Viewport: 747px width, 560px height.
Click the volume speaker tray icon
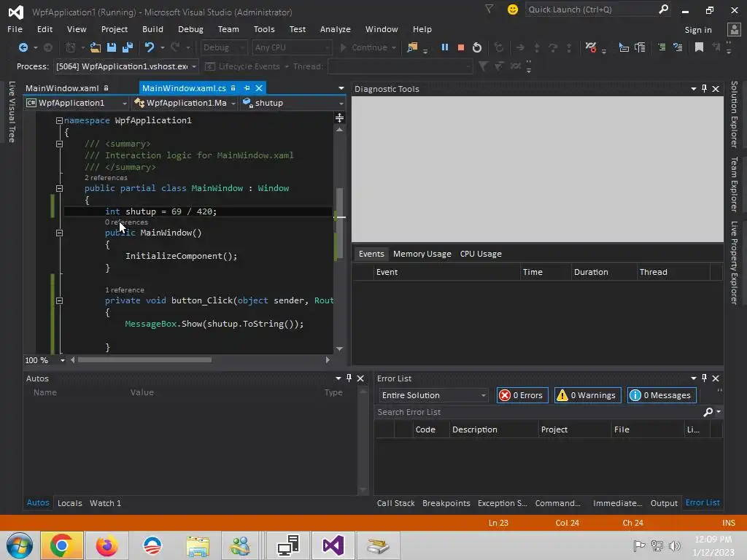click(x=674, y=545)
